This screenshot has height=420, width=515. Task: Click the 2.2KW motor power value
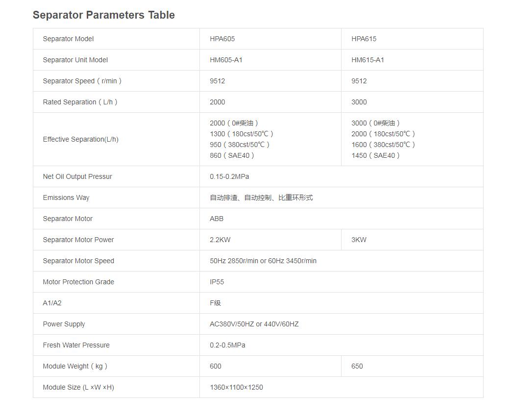[x=220, y=240]
